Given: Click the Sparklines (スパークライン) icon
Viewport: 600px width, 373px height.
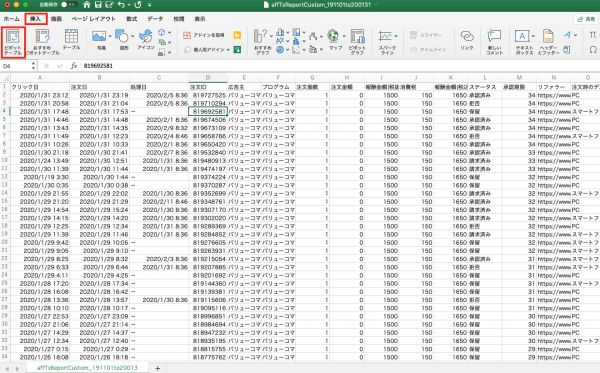Looking at the screenshot, I should click(x=385, y=37).
